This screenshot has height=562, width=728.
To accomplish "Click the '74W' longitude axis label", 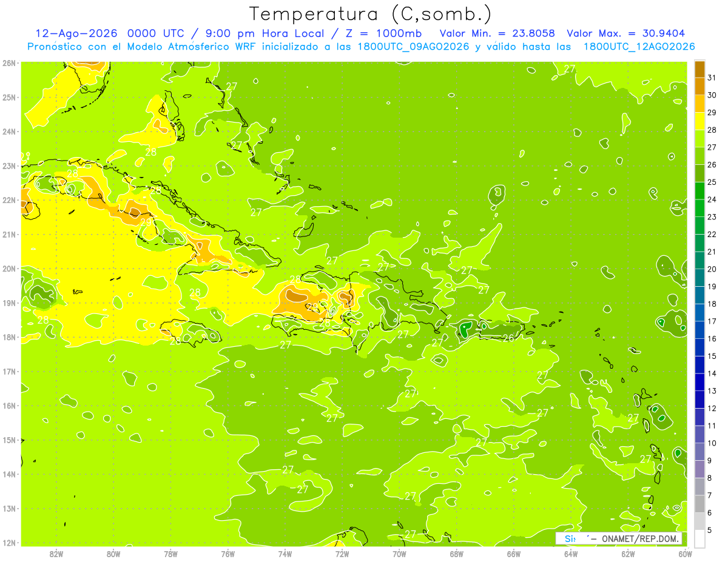I will [285, 554].
